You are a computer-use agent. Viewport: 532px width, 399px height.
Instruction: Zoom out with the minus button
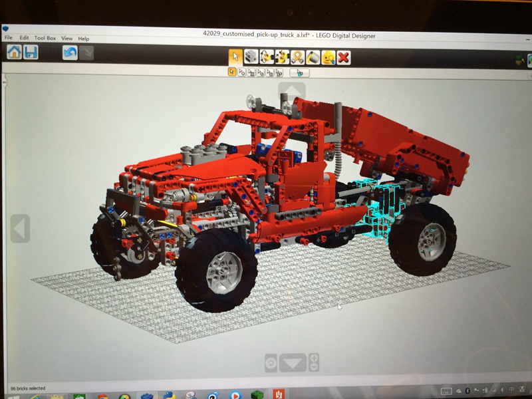314,368
